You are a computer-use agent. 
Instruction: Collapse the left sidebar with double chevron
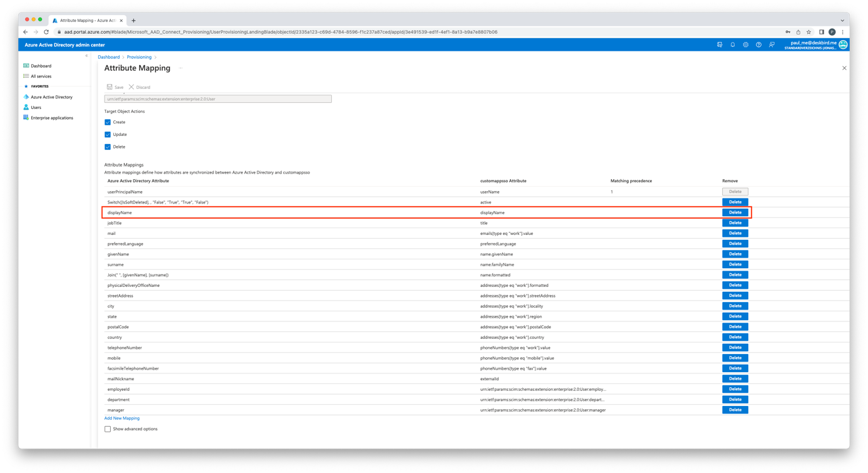[x=86, y=56]
